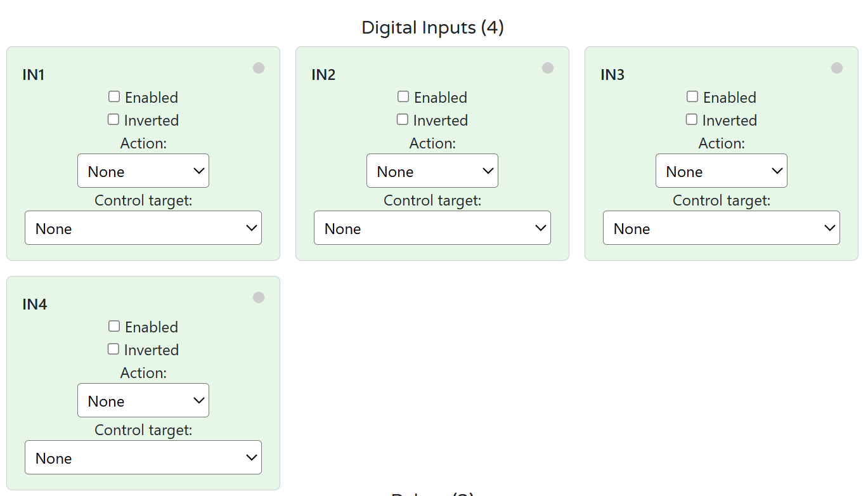Check Inverted for IN3
868x496 pixels.
point(690,119)
